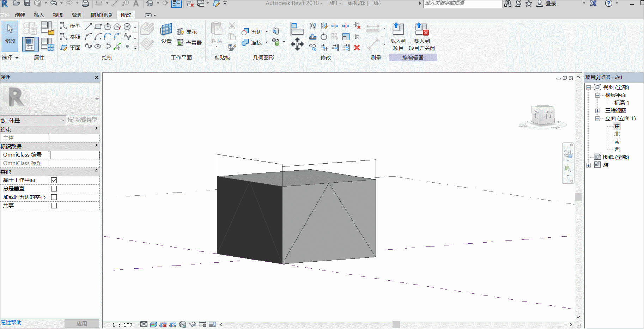Click the red Delete X icon
This screenshot has height=329, width=644.
click(357, 48)
